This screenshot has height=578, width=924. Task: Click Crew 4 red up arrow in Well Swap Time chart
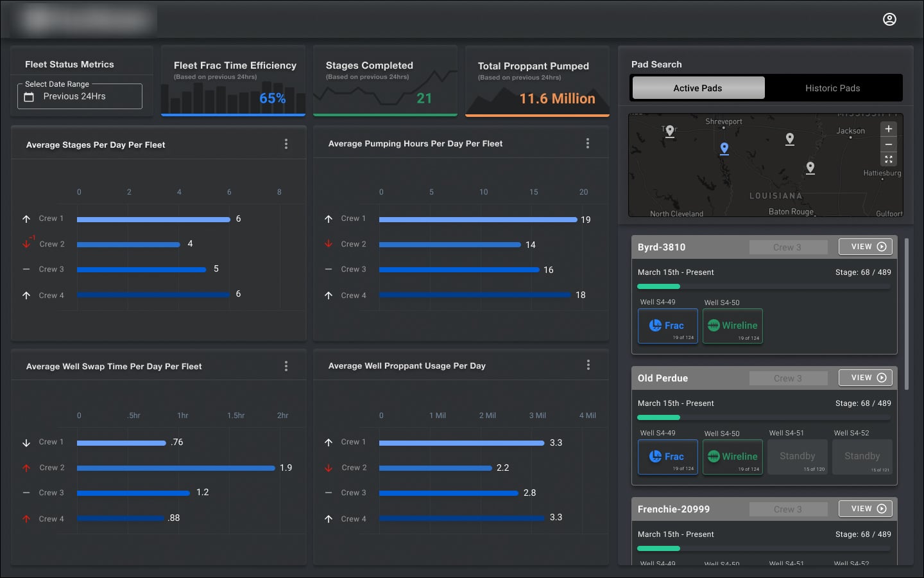click(26, 519)
